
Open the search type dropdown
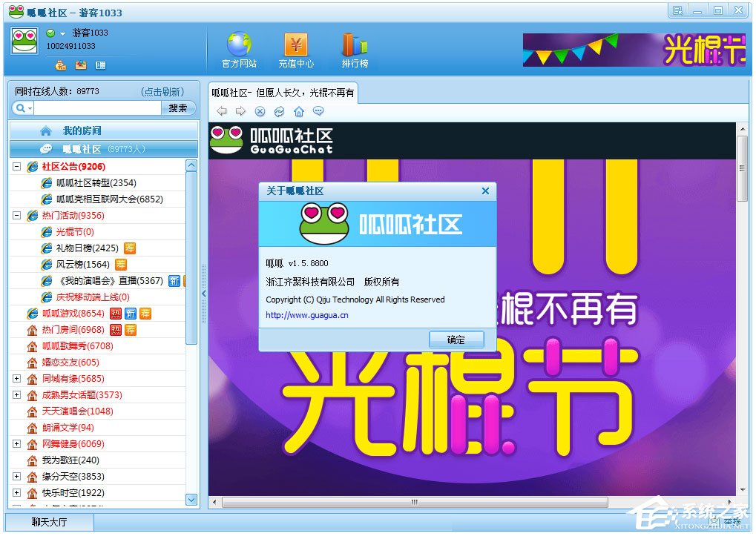click(23, 108)
